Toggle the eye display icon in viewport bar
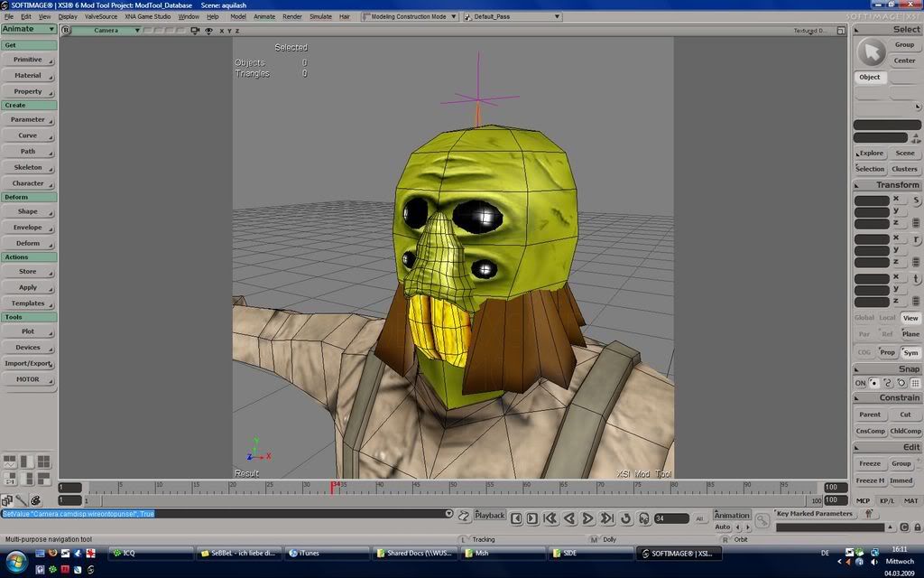Image resolution: width=924 pixels, height=578 pixels. pyautogui.click(x=208, y=31)
